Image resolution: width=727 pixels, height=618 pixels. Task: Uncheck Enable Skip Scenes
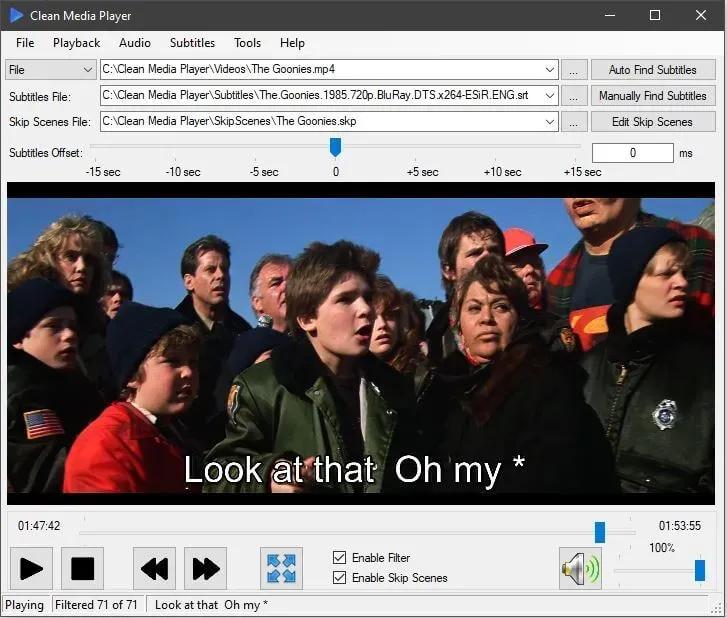[340, 577]
